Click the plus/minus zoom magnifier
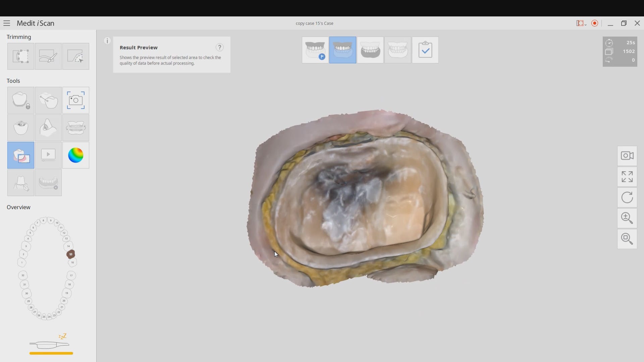 coord(627,218)
